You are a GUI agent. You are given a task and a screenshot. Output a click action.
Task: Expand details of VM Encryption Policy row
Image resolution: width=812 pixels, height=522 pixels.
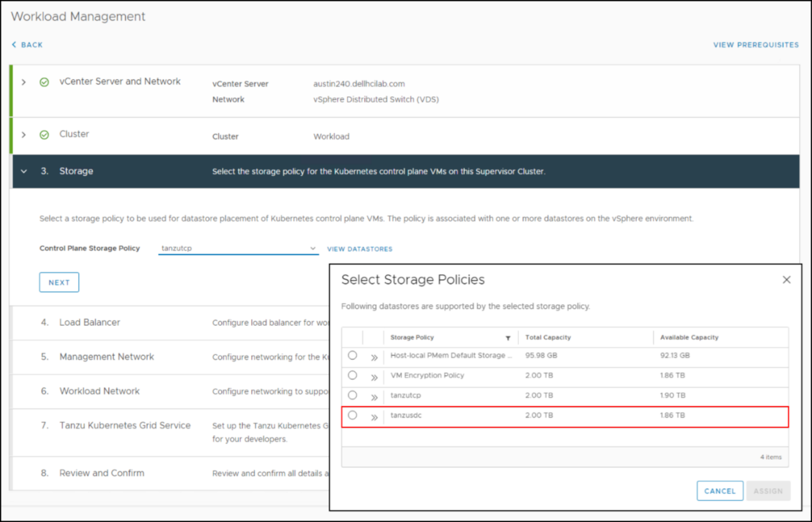point(374,377)
